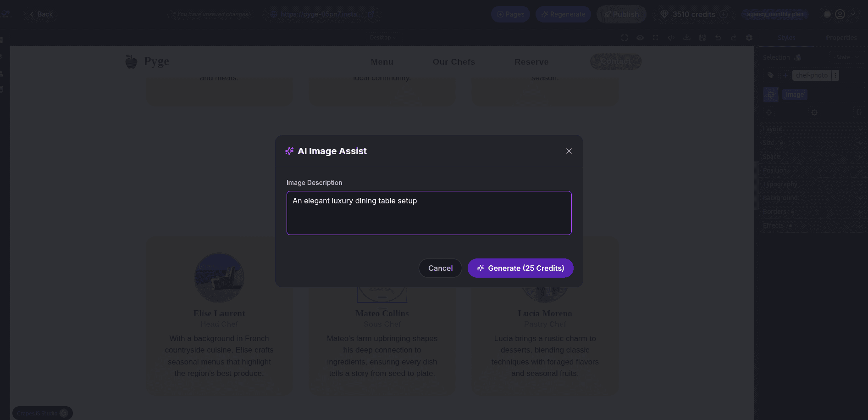868x420 pixels.
Task: Click the download/import icon in toolbar
Action: click(687, 38)
